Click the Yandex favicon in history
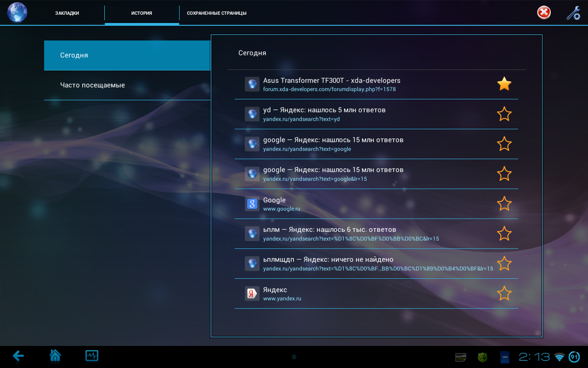The width and height of the screenshot is (588, 368). pos(252,293)
